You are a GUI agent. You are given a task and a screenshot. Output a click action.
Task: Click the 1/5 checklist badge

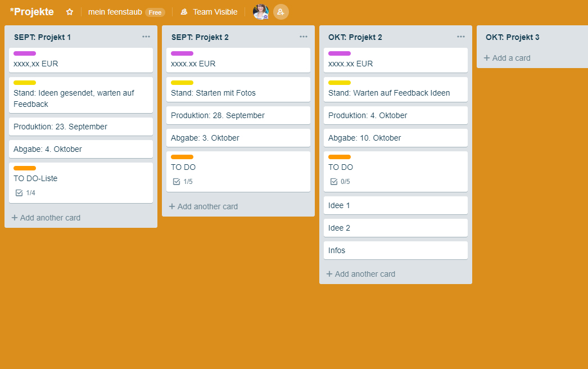(x=183, y=182)
